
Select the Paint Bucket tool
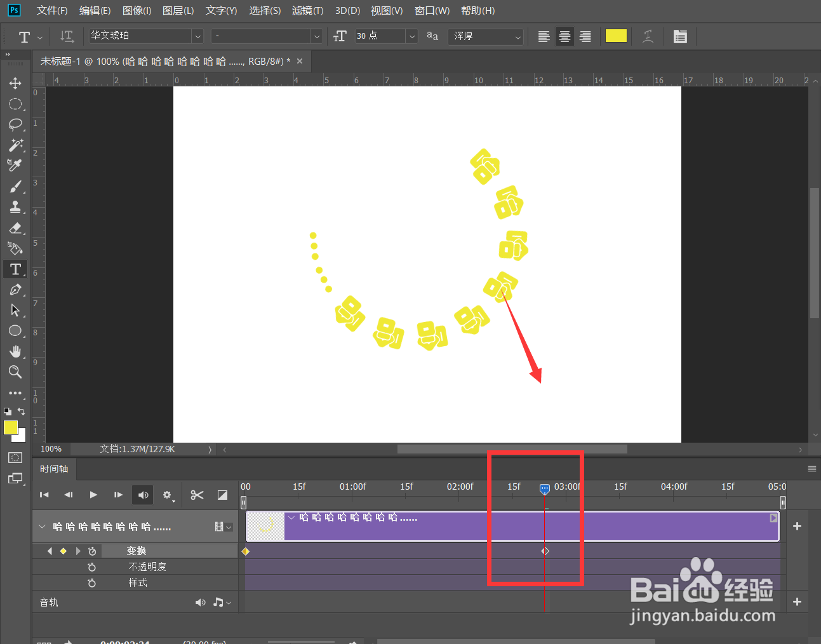click(x=15, y=248)
